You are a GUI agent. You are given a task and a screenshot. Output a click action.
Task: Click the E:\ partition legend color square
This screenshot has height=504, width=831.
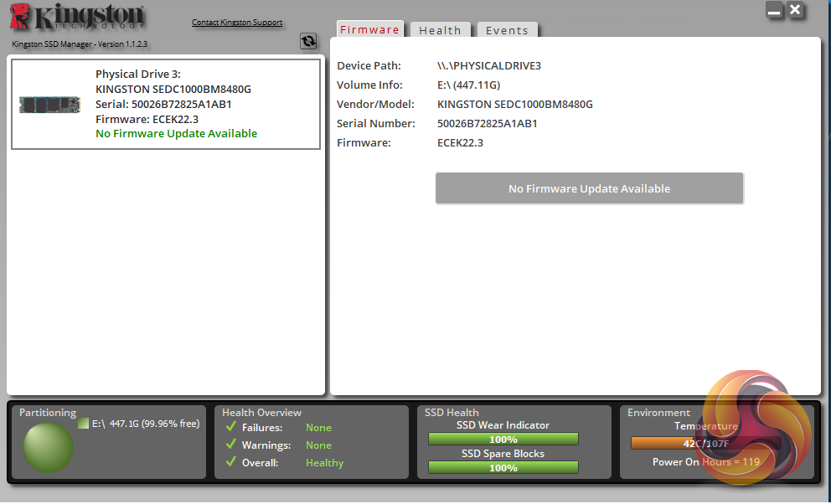point(83,424)
